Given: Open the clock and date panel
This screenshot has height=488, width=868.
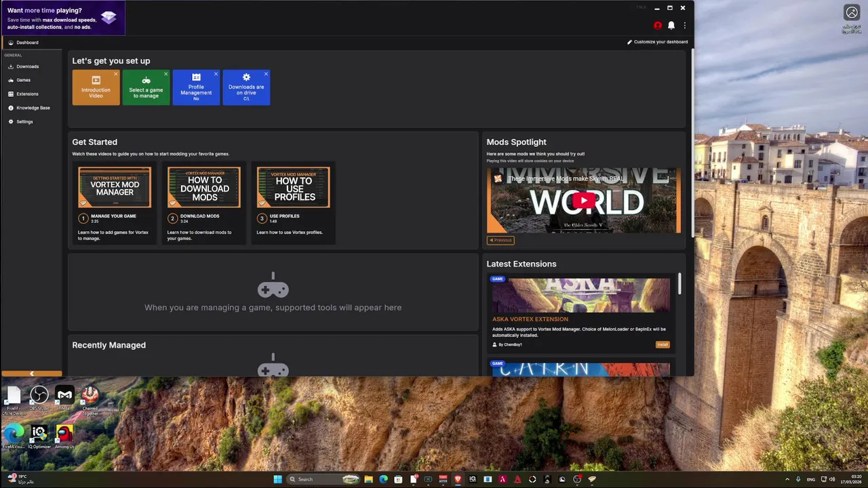Looking at the screenshot, I should click(851, 479).
